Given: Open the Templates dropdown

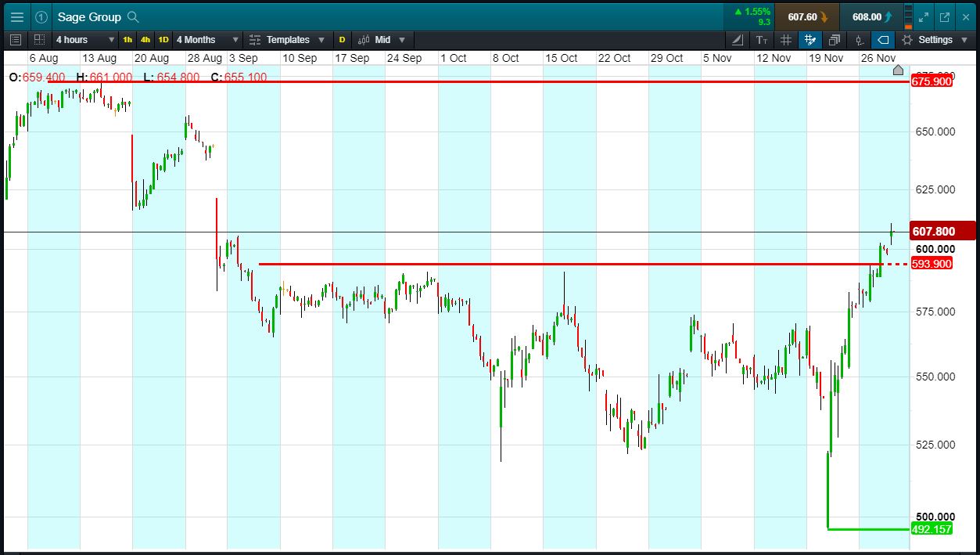Looking at the screenshot, I should [x=288, y=39].
